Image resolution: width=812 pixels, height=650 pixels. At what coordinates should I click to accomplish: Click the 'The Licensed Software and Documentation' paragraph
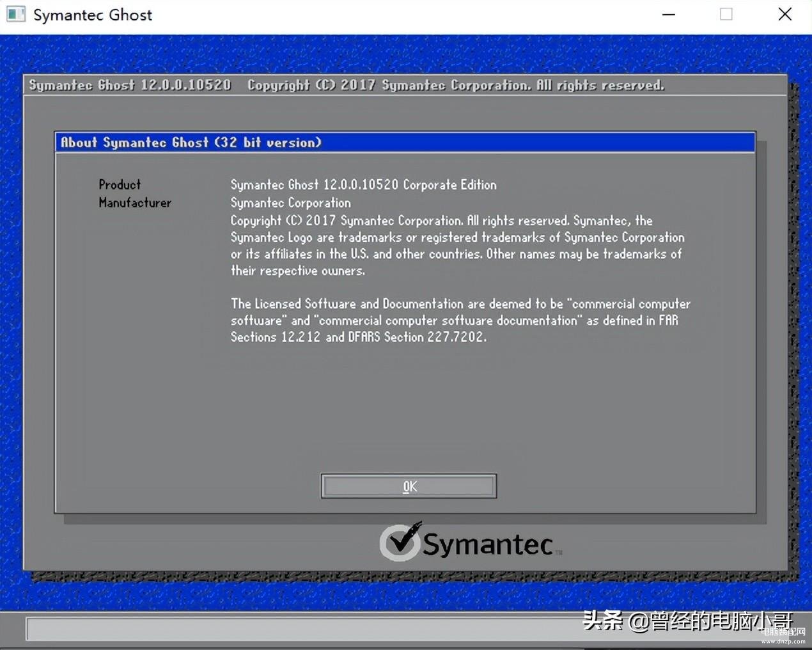pyautogui.click(x=460, y=320)
